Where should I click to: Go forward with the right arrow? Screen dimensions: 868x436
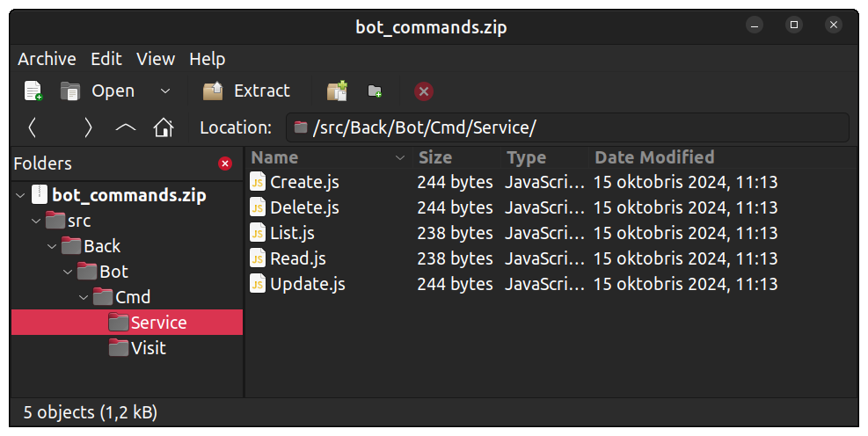point(87,127)
